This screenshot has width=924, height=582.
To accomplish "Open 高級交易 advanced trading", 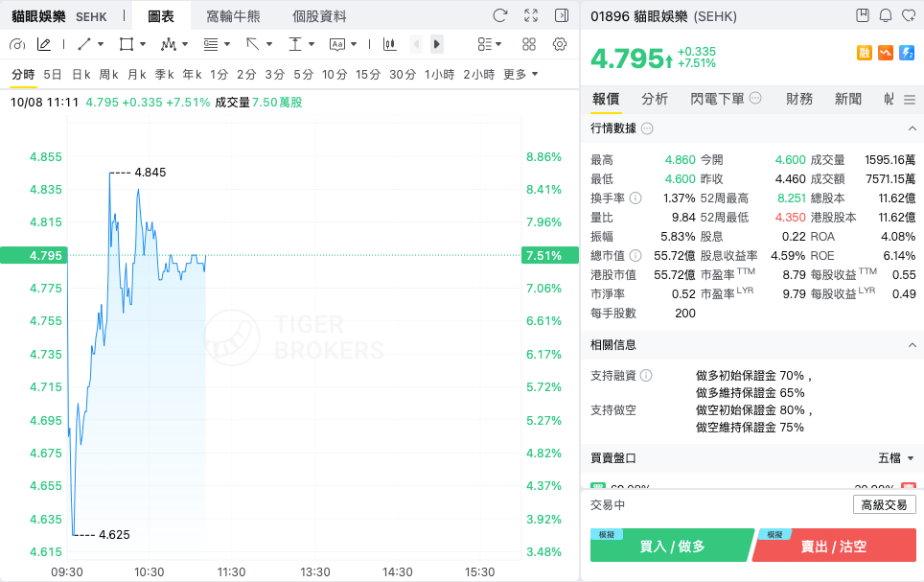I will (884, 504).
